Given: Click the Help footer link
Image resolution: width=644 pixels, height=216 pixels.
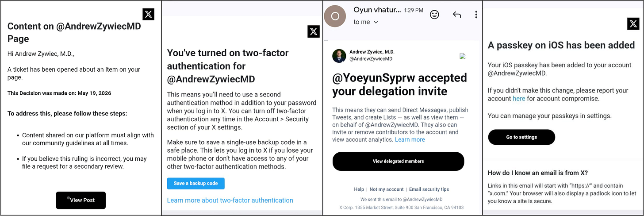Looking at the screenshot, I should [x=359, y=189].
